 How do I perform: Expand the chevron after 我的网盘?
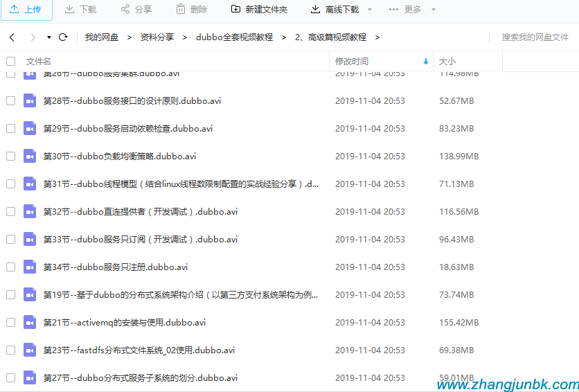pos(130,37)
